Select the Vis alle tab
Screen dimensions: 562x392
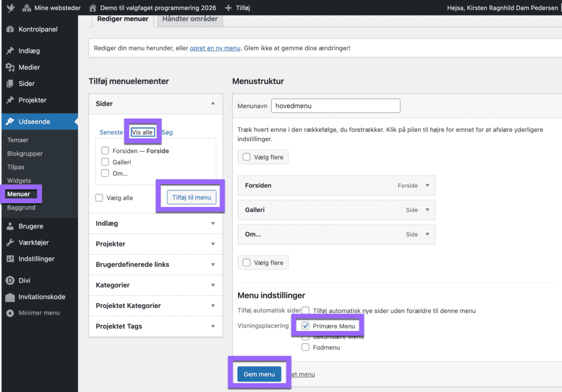(142, 132)
